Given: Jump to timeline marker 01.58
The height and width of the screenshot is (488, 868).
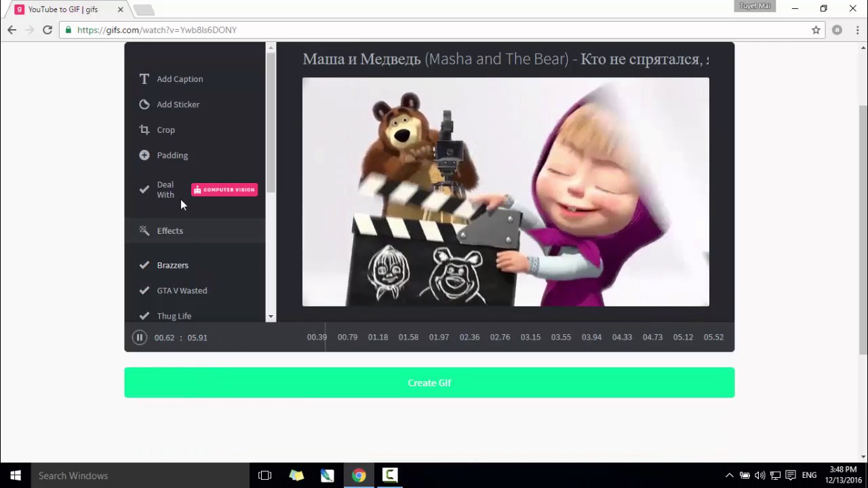Looking at the screenshot, I should click(x=408, y=337).
